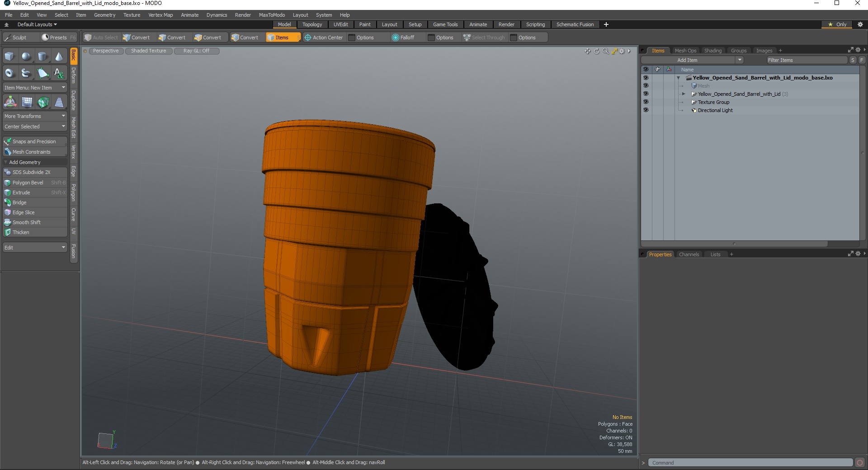Screen dimensions: 868x470
Task: Open the layout settings gear icon
Action: [x=860, y=24]
